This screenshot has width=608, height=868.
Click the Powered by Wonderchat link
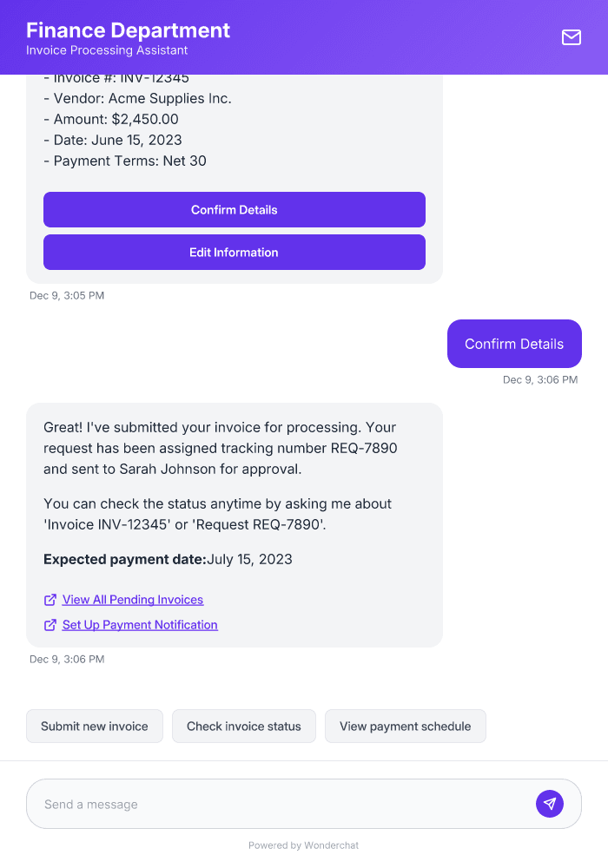[303, 845]
